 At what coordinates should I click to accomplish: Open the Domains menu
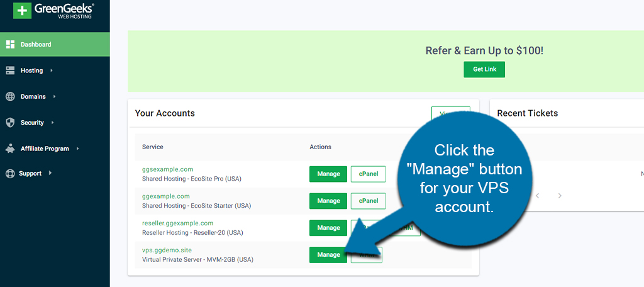33,97
